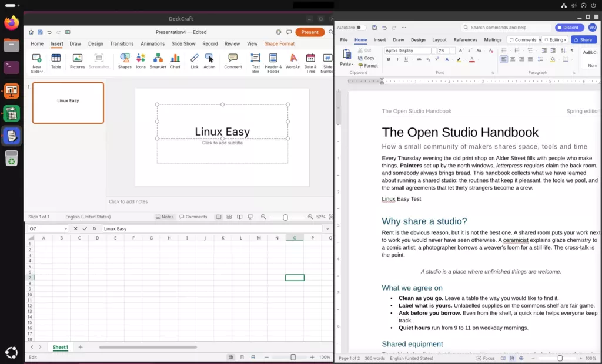Click the Discord button
The width and height of the screenshot is (602, 364).
point(569,28)
